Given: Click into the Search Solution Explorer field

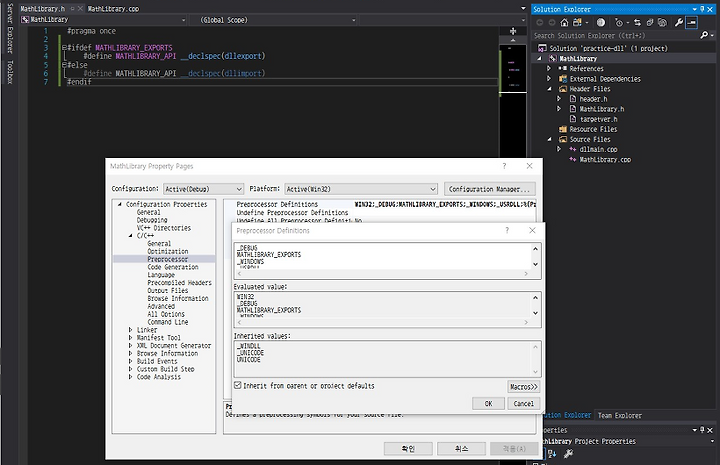Looking at the screenshot, I should [615, 35].
